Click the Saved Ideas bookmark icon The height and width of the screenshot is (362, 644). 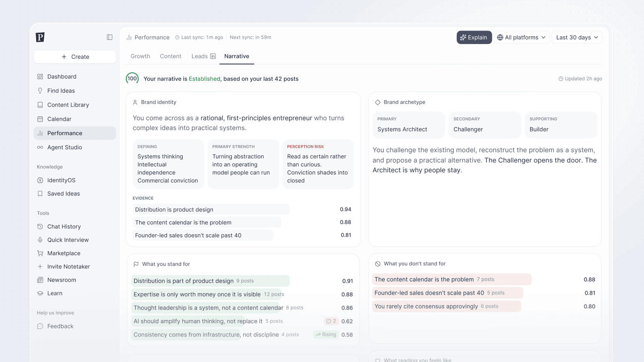coord(40,194)
